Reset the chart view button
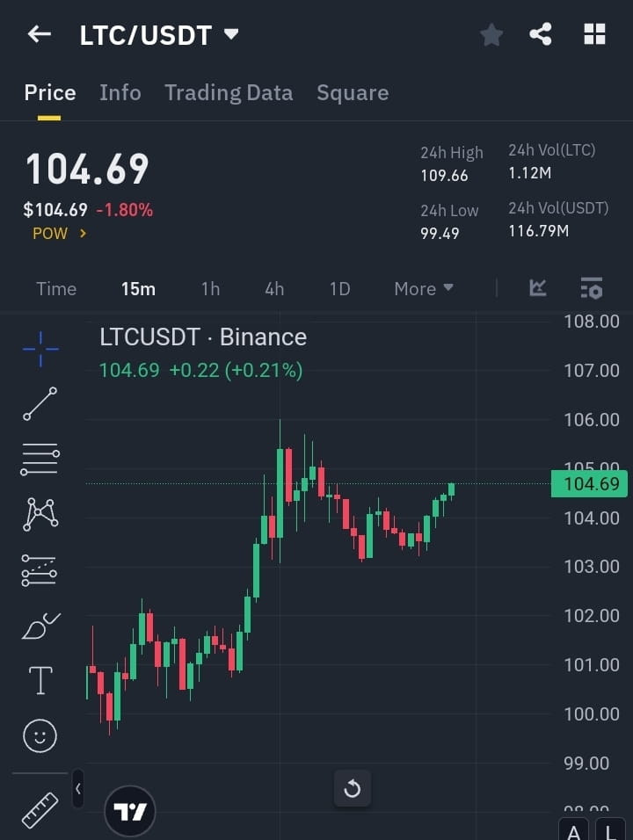Viewport: 633px width, 840px height. (x=353, y=788)
